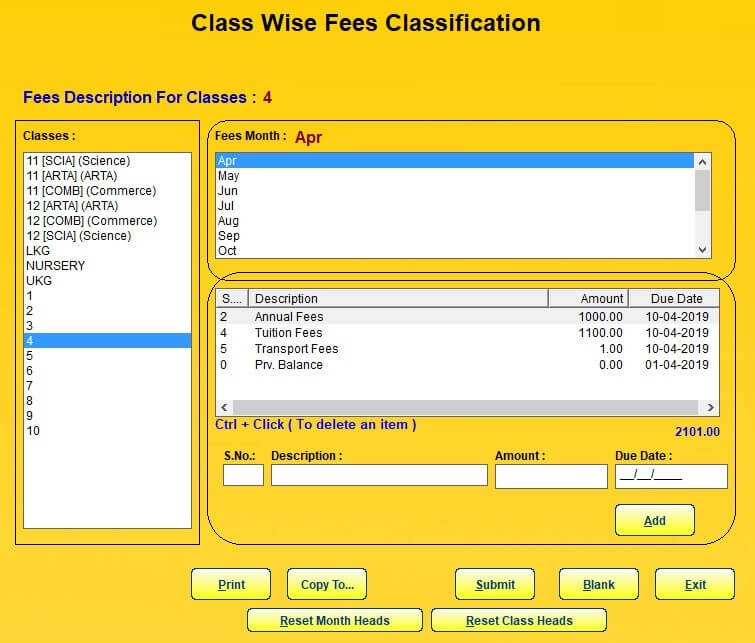Image resolution: width=755 pixels, height=643 pixels.
Task: Click the Print button
Action: click(x=231, y=584)
